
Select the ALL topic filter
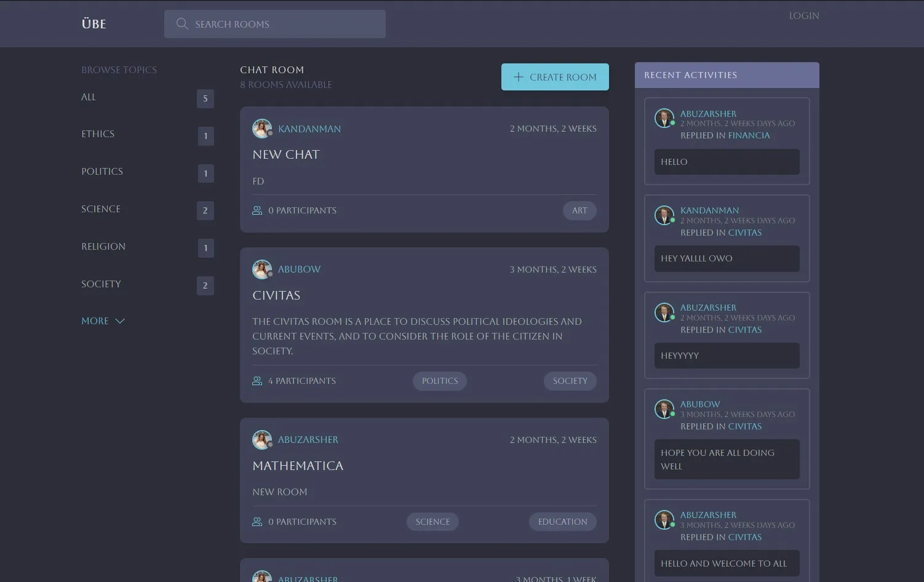[89, 97]
